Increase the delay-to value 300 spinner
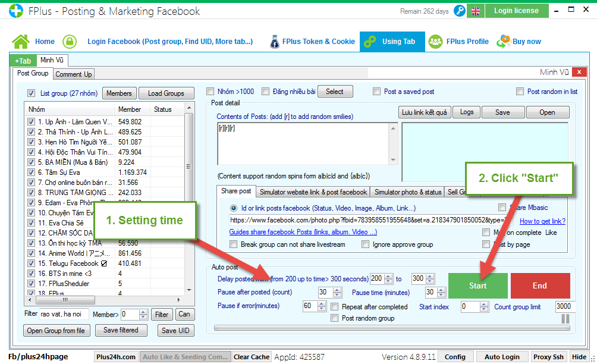597x364 pixels. (x=430, y=277)
